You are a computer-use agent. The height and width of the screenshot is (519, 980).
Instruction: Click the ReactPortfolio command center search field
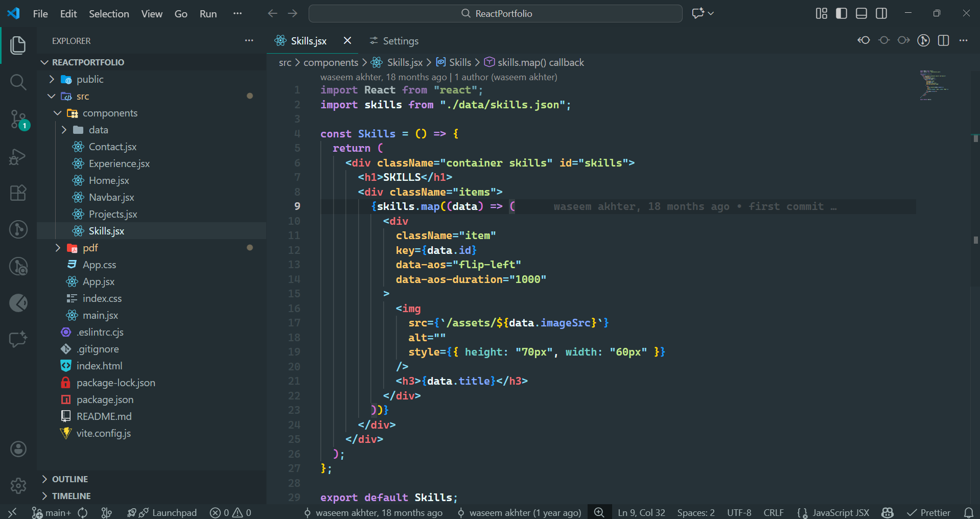pyautogui.click(x=495, y=13)
